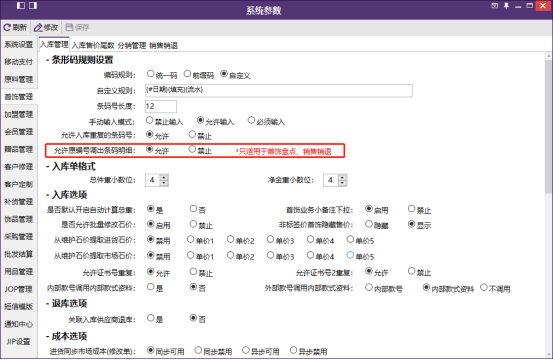This screenshot has height=360, width=553.
Task: Select 是 for 关联入库供应商退库
Action: (x=151, y=318)
